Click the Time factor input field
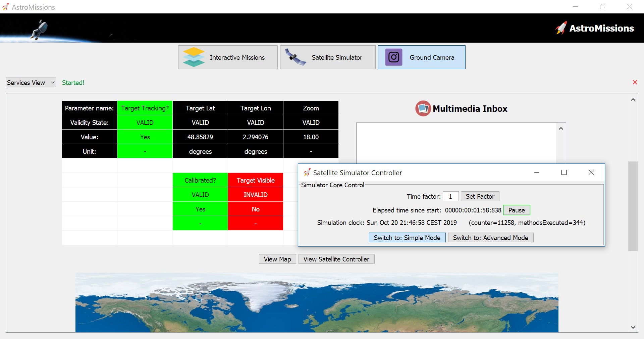Screen dimensions: 644x339 coord(450,196)
